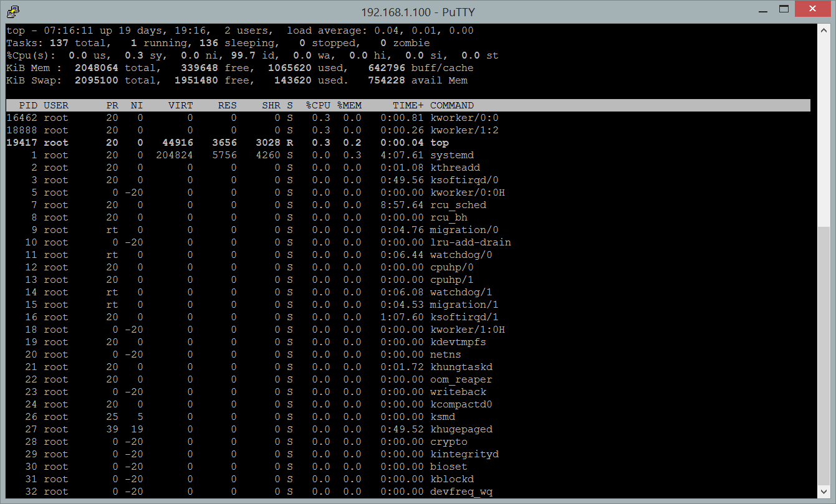Viewport: 836px width, 504px height.
Task: Click the %MEM column header
Action: [349, 105]
